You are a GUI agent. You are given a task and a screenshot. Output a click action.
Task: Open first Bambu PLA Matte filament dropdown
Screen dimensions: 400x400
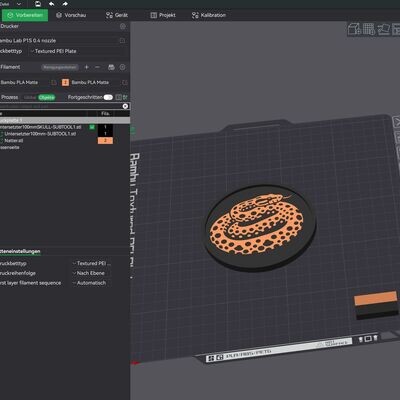pyautogui.click(x=23, y=82)
